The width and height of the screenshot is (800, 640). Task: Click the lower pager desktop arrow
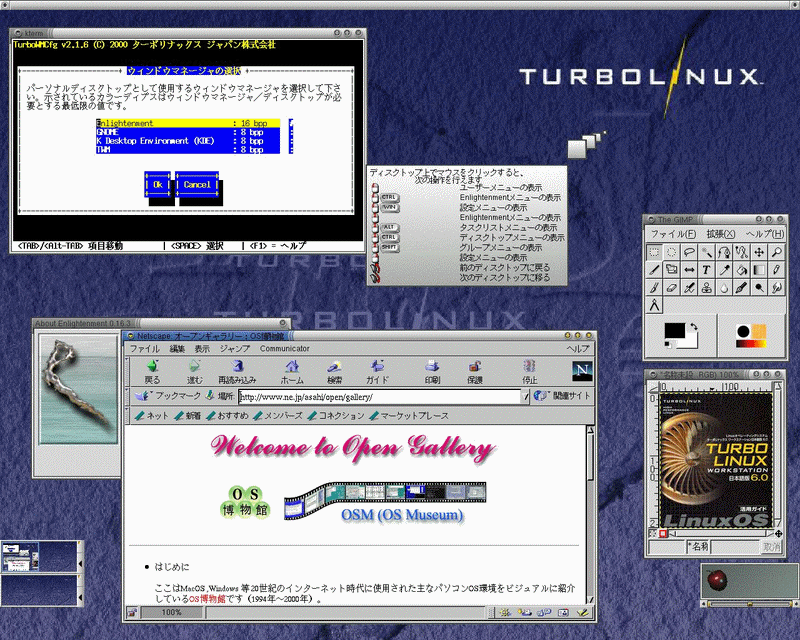coord(80,597)
